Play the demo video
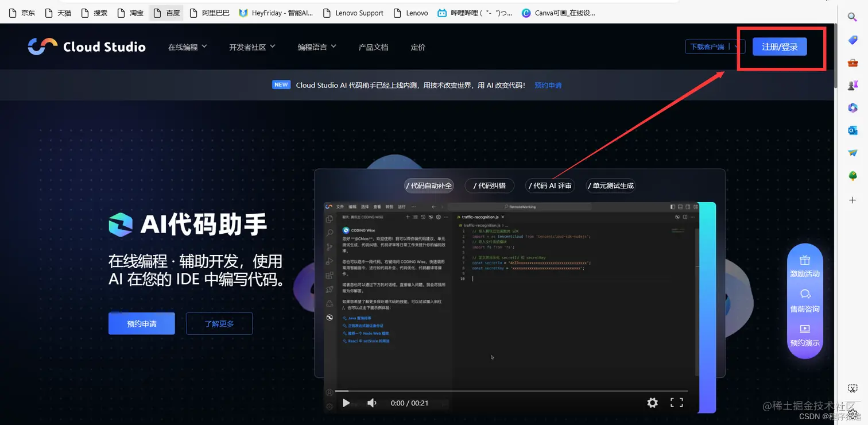This screenshot has height=425, width=868. (x=346, y=403)
